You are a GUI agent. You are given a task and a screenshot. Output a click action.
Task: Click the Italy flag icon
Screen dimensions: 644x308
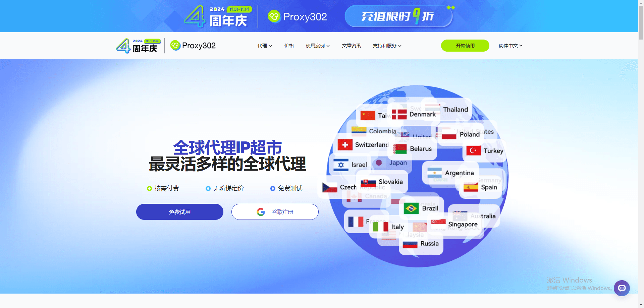(x=381, y=227)
